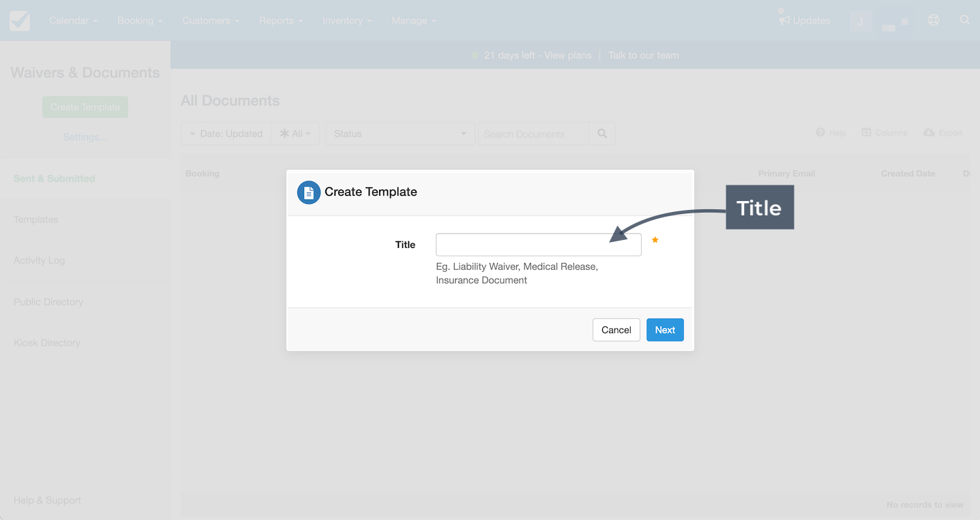Open the Status dropdown
Screen dimensions: 980x520
400,134
